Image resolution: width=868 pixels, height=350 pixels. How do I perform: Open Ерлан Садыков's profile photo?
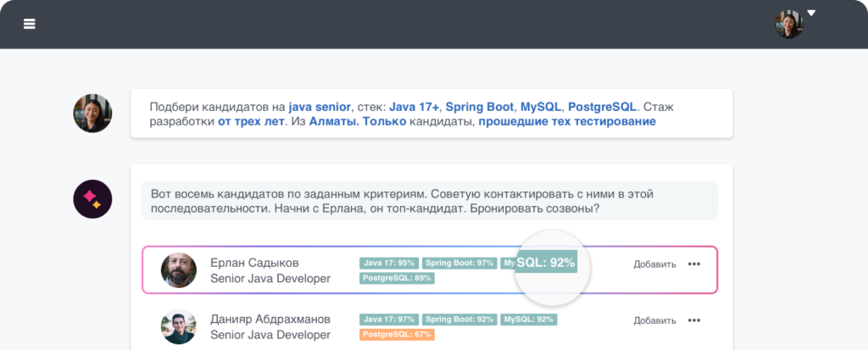(179, 269)
